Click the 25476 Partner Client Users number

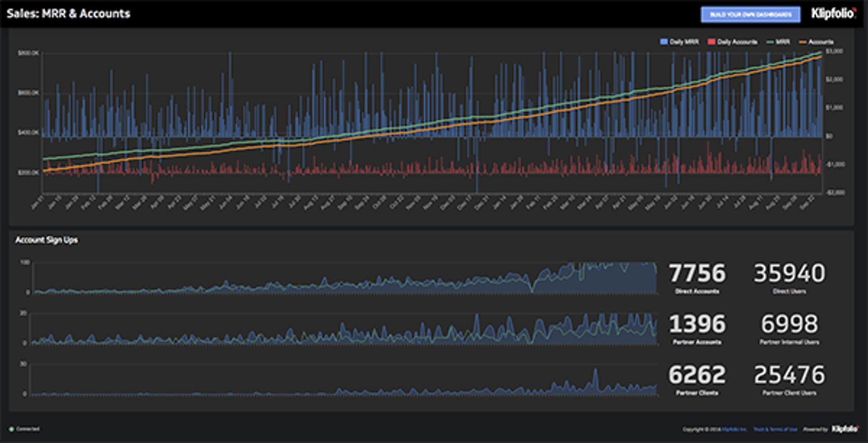tap(789, 375)
